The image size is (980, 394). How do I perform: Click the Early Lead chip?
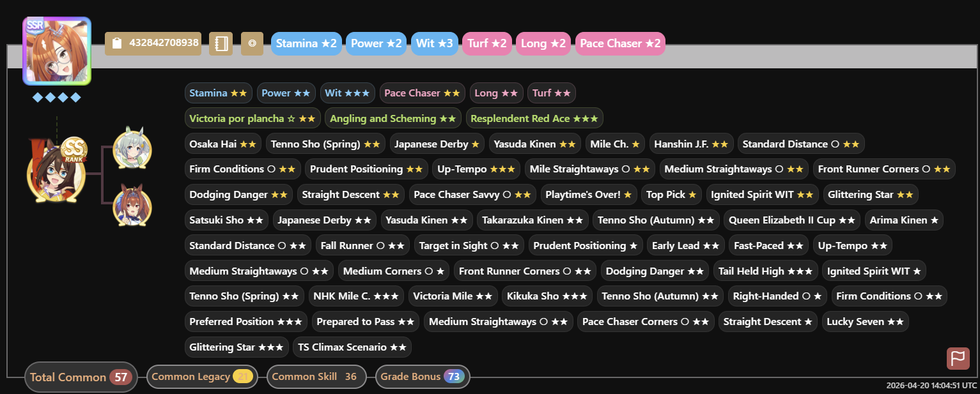pos(686,245)
